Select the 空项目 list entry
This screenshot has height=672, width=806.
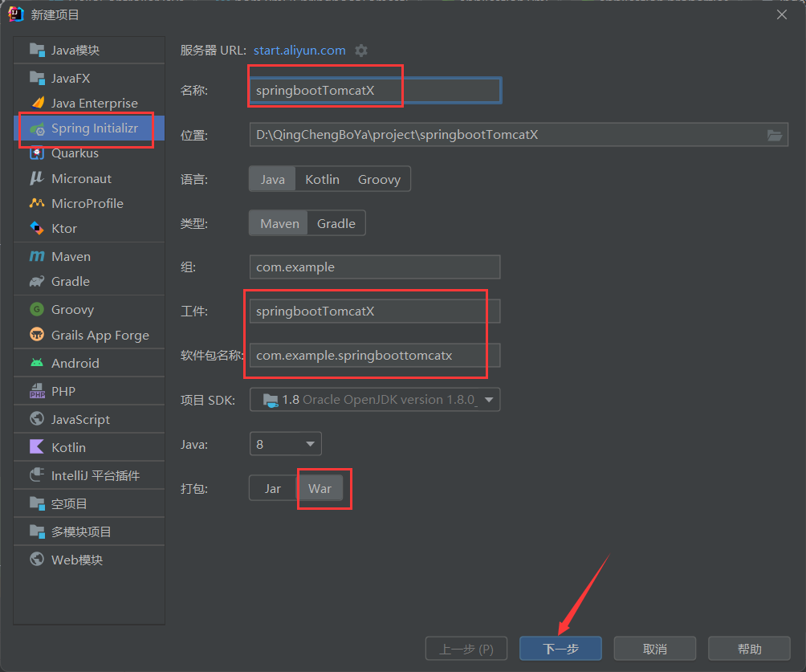[x=89, y=503]
